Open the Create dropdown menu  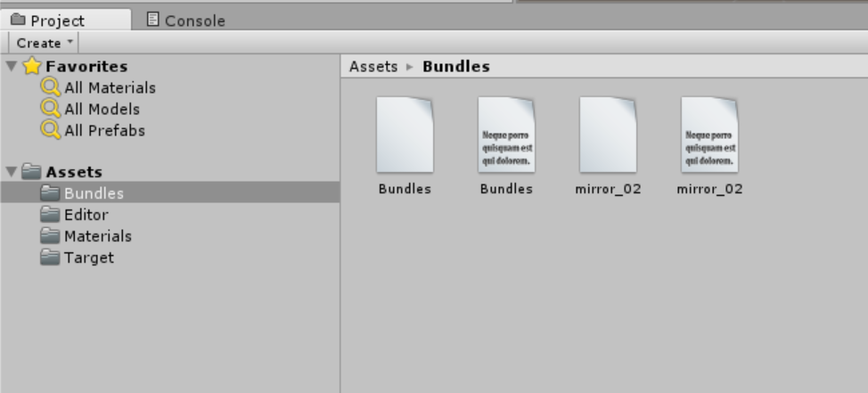click(44, 43)
